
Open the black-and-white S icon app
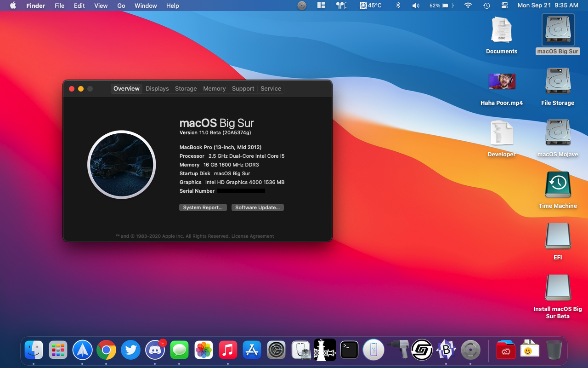pyautogui.click(x=422, y=350)
